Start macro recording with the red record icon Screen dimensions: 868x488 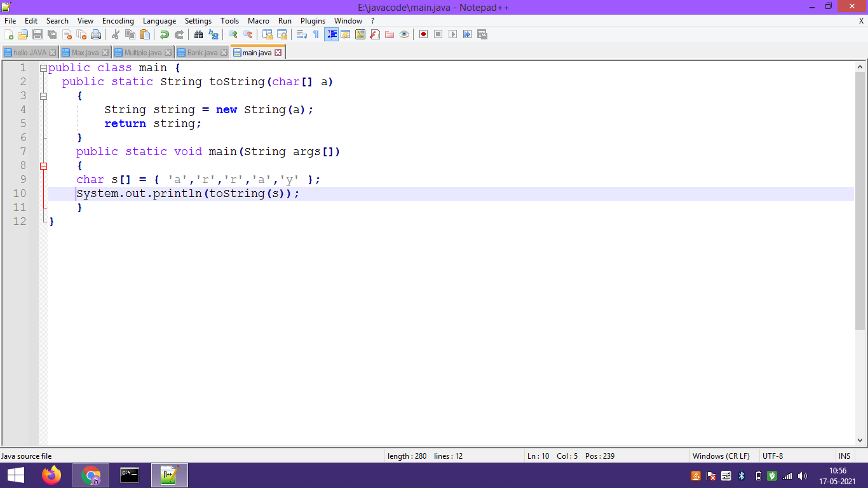[x=423, y=34]
